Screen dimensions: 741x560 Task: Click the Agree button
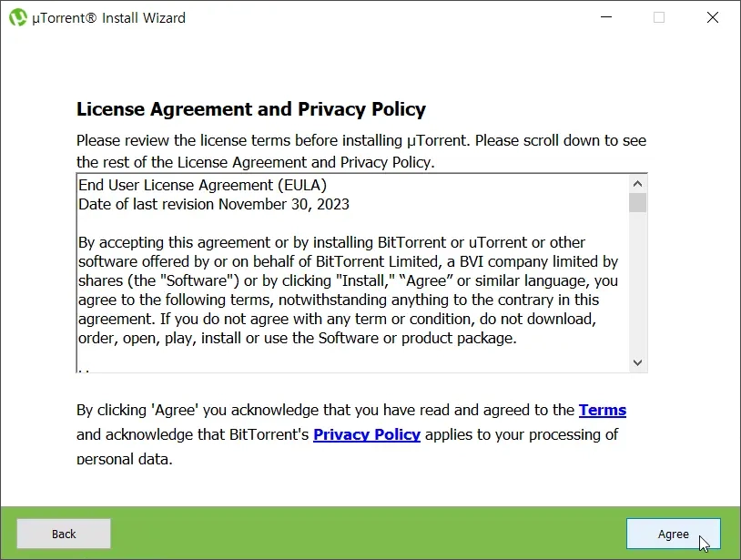(674, 534)
